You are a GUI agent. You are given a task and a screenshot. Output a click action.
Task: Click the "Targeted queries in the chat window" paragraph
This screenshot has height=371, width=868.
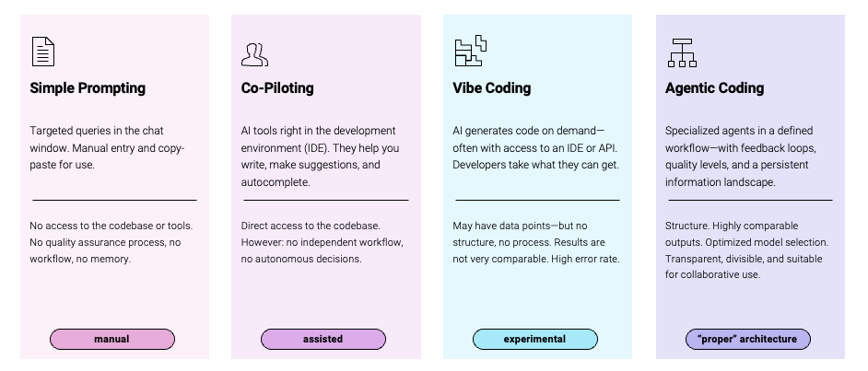point(107,147)
